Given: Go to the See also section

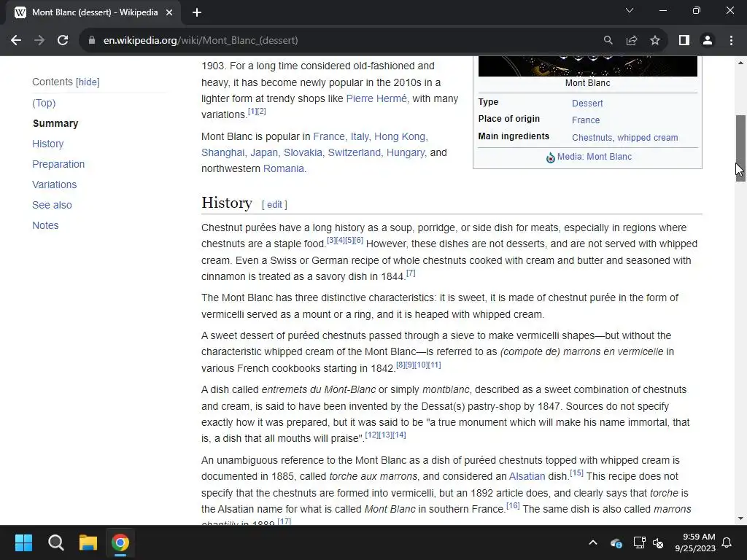Looking at the screenshot, I should 52,205.
